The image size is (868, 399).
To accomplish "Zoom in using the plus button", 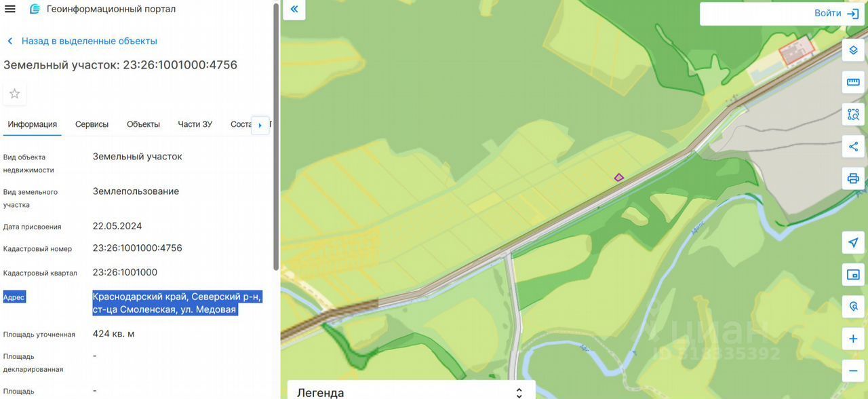I will [x=853, y=339].
